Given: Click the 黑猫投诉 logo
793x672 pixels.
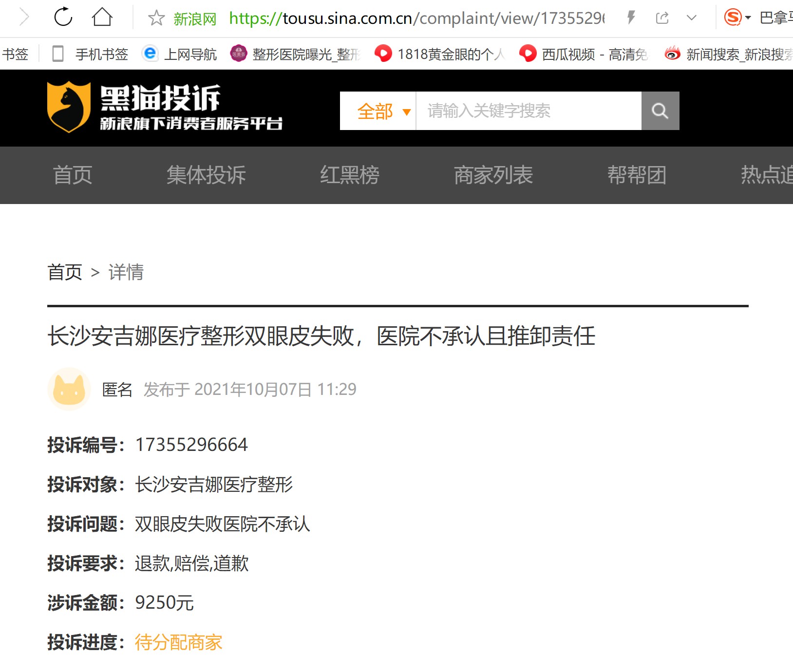Looking at the screenshot, I should (165, 107).
